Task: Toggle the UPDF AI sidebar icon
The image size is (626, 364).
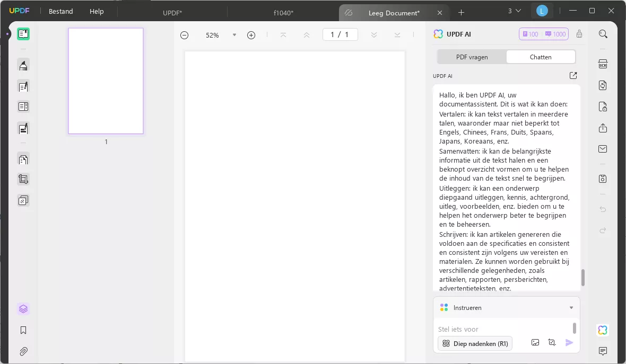Action: (603, 330)
